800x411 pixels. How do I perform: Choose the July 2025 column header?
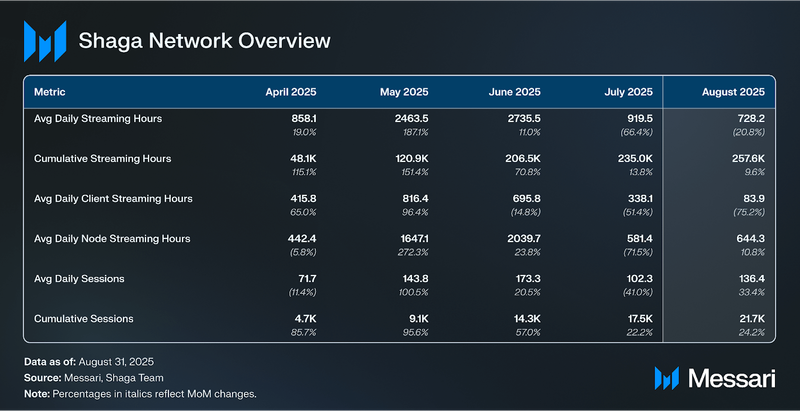tap(629, 91)
